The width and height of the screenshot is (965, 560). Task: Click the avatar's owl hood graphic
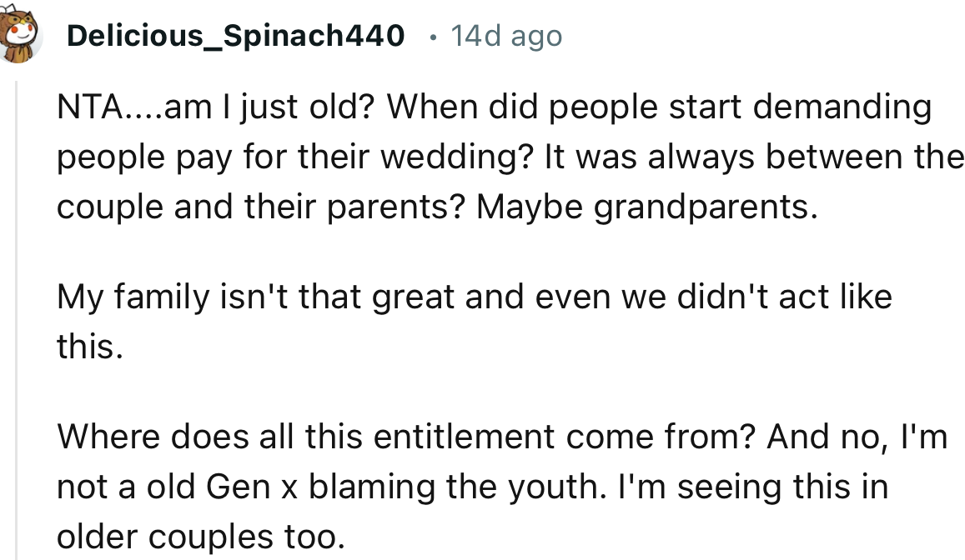pyautogui.click(x=18, y=17)
